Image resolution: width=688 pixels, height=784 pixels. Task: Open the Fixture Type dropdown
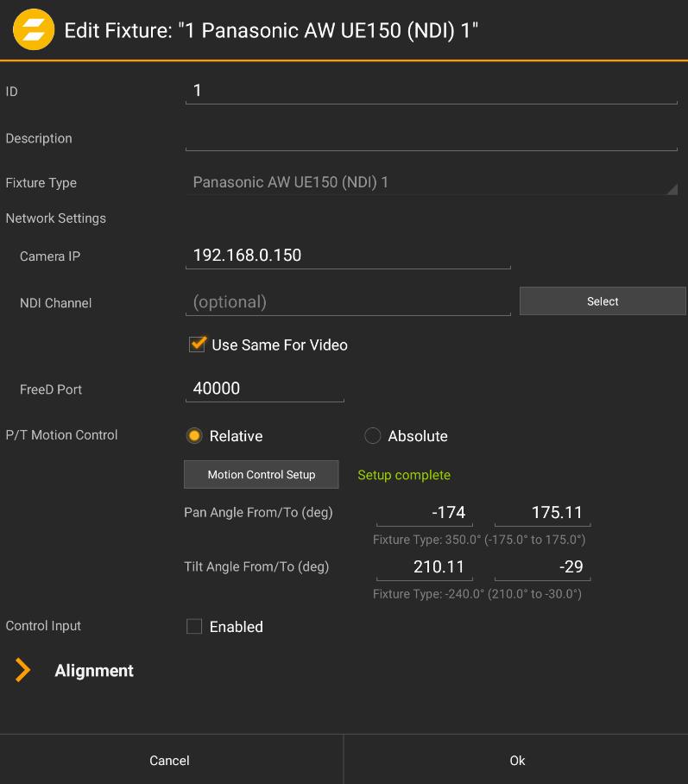[431, 182]
